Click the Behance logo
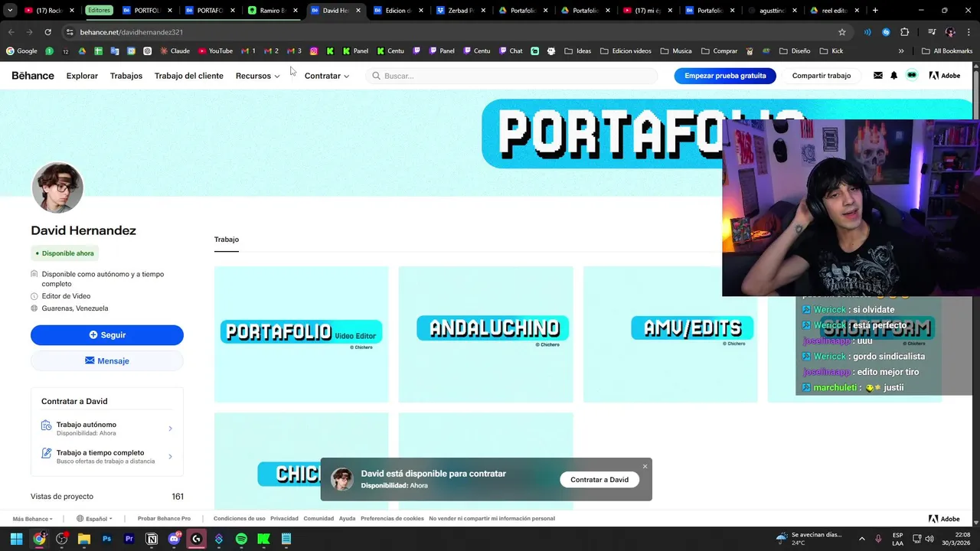The height and width of the screenshot is (551, 980). (x=33, y=76)
